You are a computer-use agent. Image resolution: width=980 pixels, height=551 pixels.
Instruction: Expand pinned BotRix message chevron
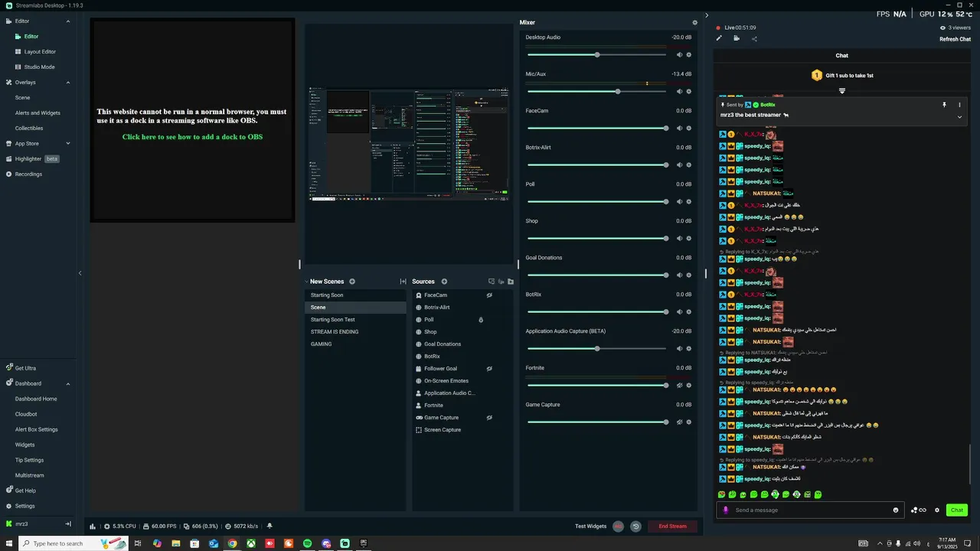pyautogui.click(x=959, y=117)
